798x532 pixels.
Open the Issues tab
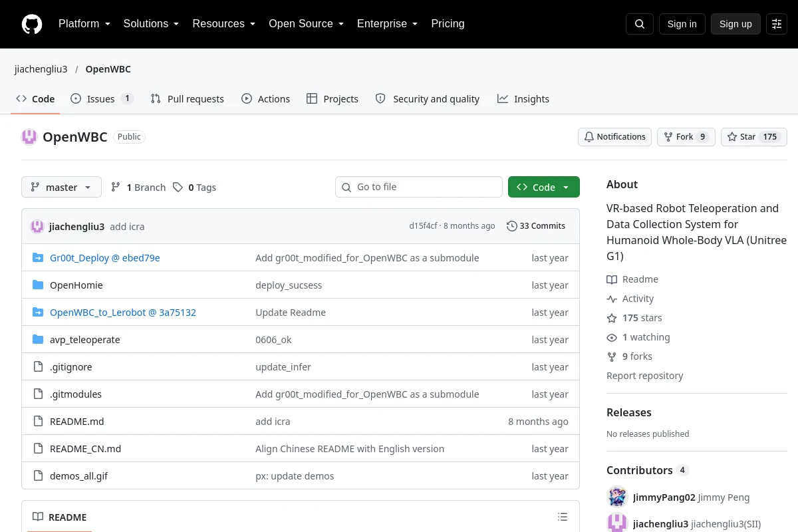[x=102, y=99]
